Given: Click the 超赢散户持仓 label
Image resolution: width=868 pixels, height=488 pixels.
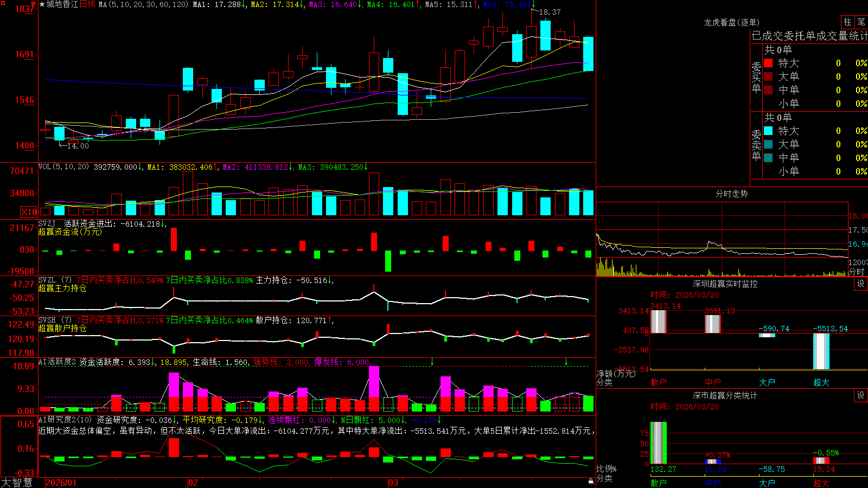Looking at the screenshot, I should pyautogui.click(x=62, y=328).
